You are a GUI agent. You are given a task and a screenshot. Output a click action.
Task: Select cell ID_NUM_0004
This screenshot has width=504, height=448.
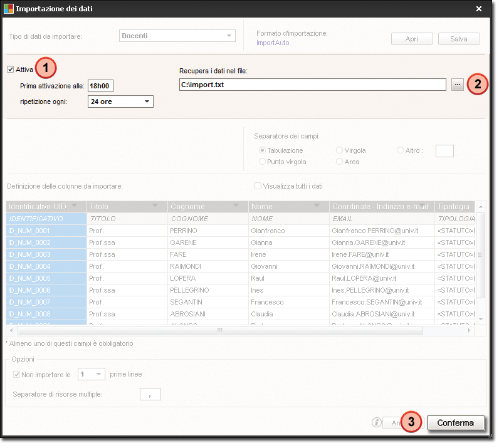(46, 266)
